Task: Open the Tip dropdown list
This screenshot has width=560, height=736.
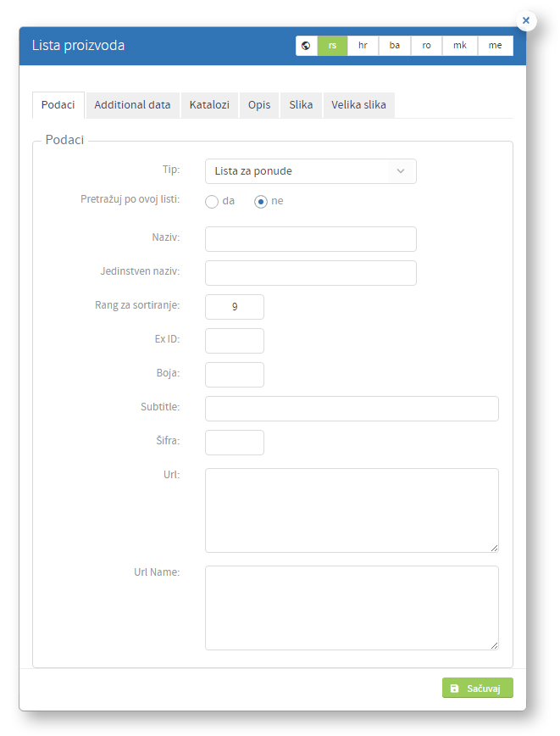Action: (x=310, y=171)
